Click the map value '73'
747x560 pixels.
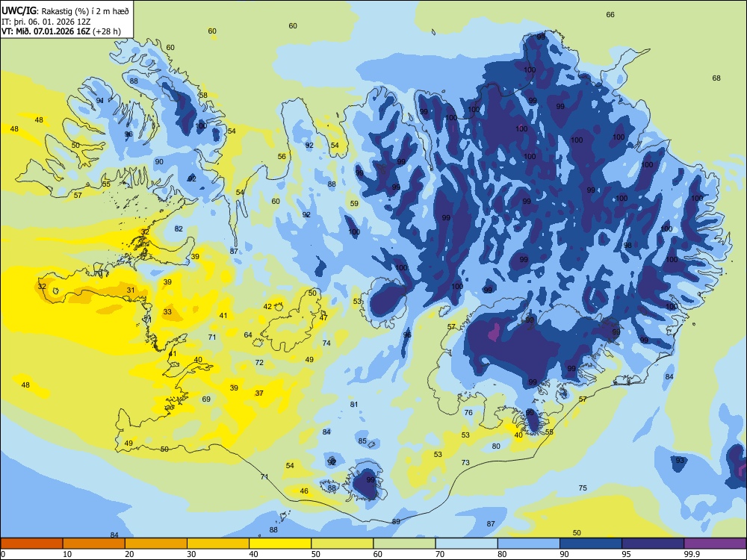coord(465,462)
